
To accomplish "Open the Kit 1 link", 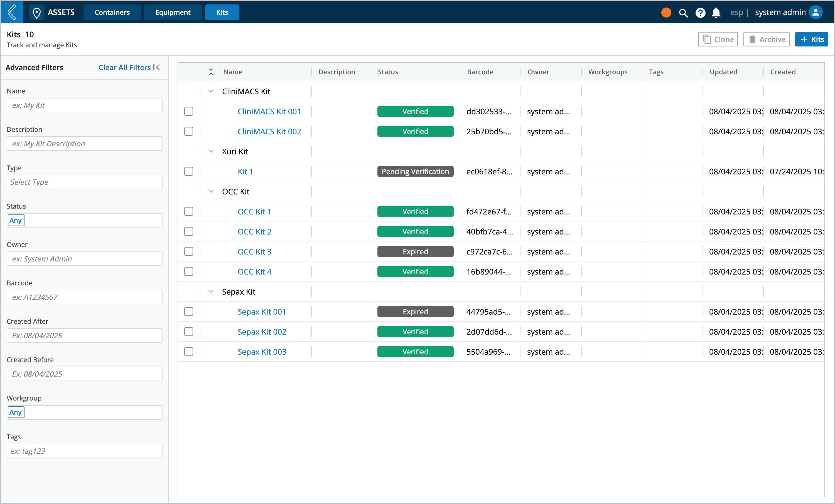I will [x=245, y=171].
